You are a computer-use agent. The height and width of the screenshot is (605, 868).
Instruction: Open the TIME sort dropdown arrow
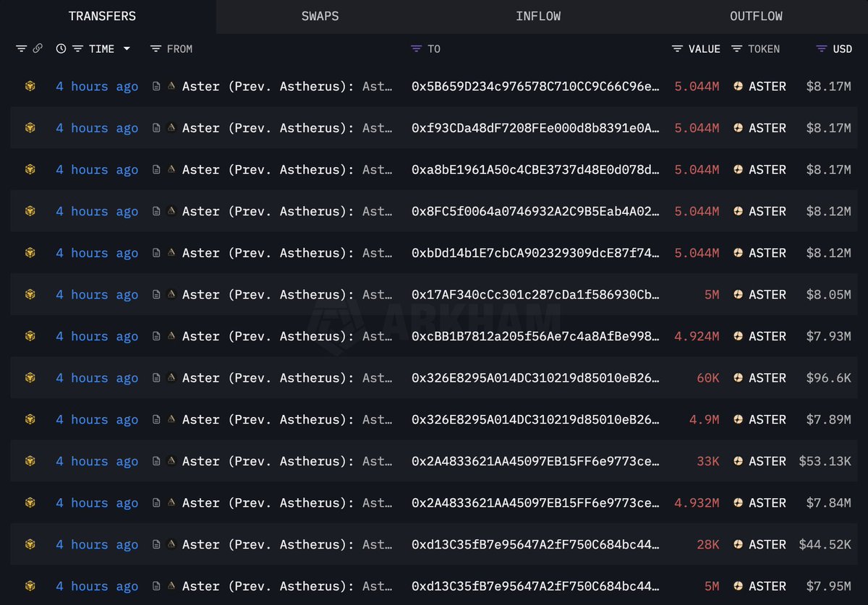[127, 49]
